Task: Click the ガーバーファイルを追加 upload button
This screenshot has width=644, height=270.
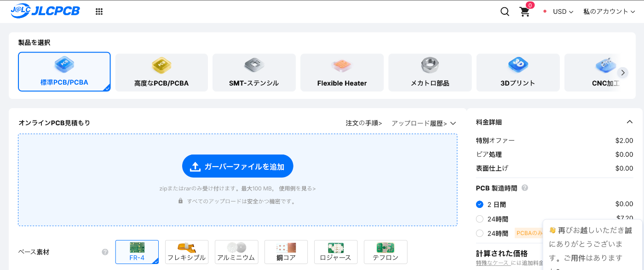Action: (237, 167)
